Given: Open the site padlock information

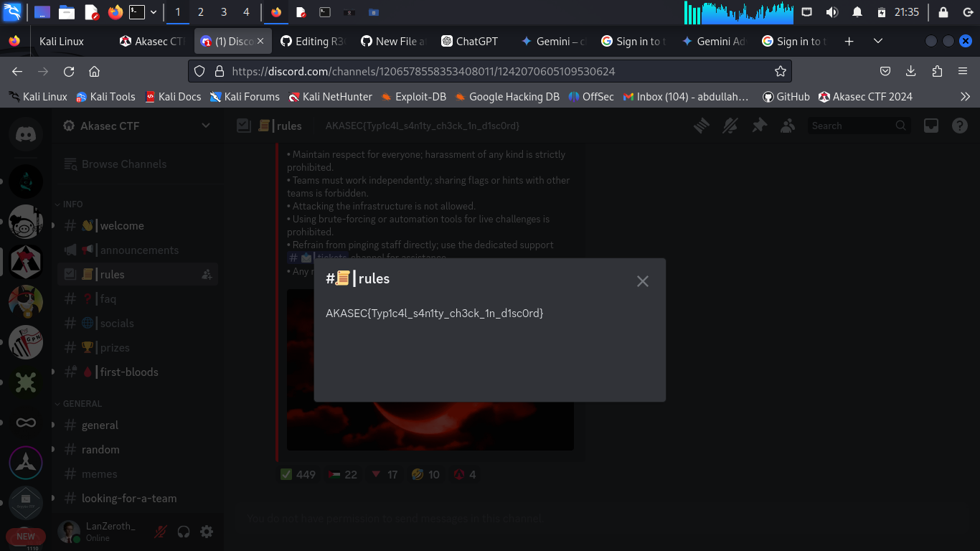Looking at the screenshot, I should 219,71.
